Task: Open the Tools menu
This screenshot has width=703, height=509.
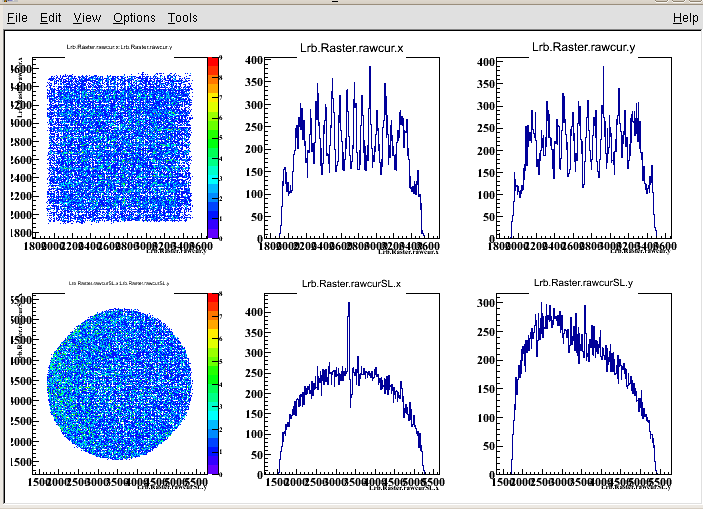Action: pos(182,18)
